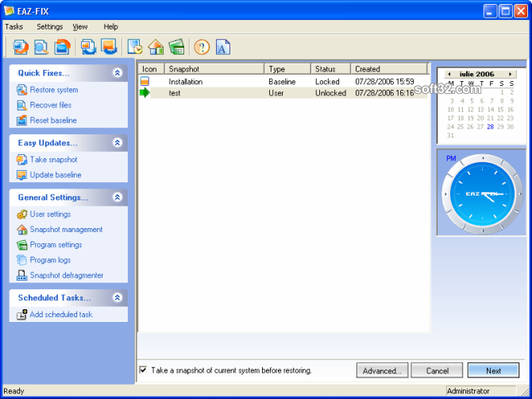Click the Administrator status bar entry
The width and height of the screenshot is (532, 399).
[x=468, y=391]
